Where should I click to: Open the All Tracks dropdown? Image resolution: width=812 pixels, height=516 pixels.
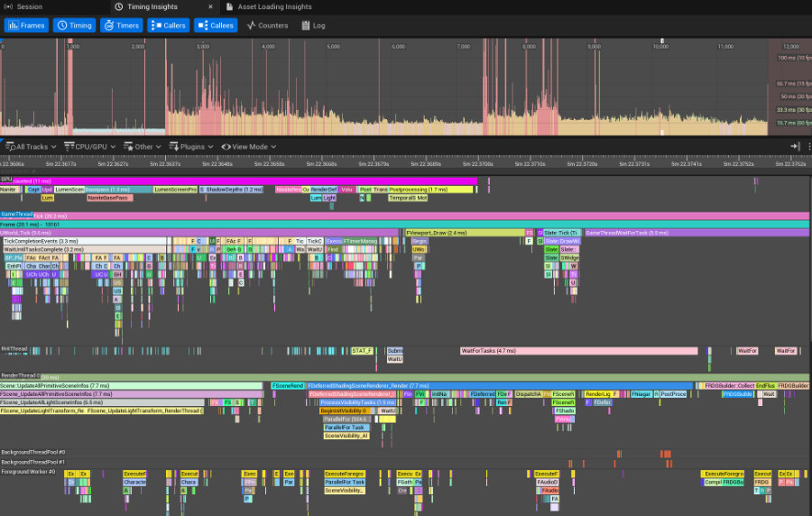click(31, 147)
